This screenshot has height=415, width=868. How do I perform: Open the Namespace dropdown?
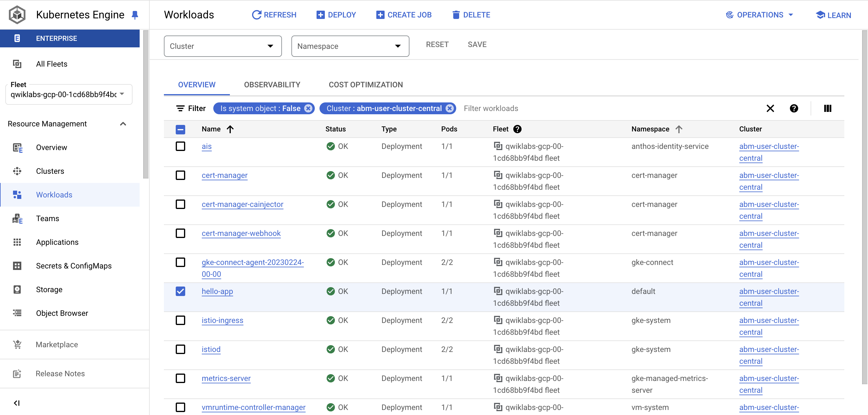pyautogui.click(x=350, y=46)
